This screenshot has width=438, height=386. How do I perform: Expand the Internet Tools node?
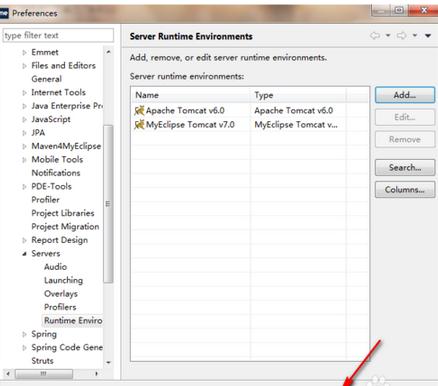tap(24, 93)
